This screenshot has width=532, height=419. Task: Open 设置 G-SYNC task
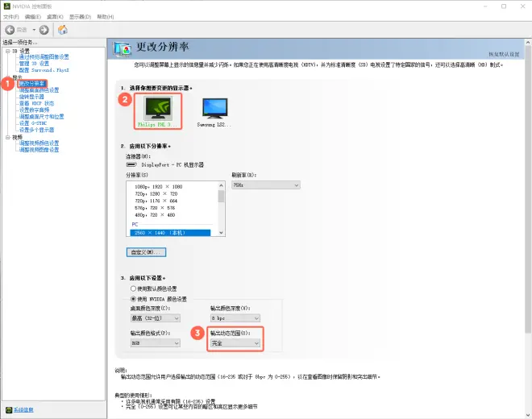coord(33,123)
